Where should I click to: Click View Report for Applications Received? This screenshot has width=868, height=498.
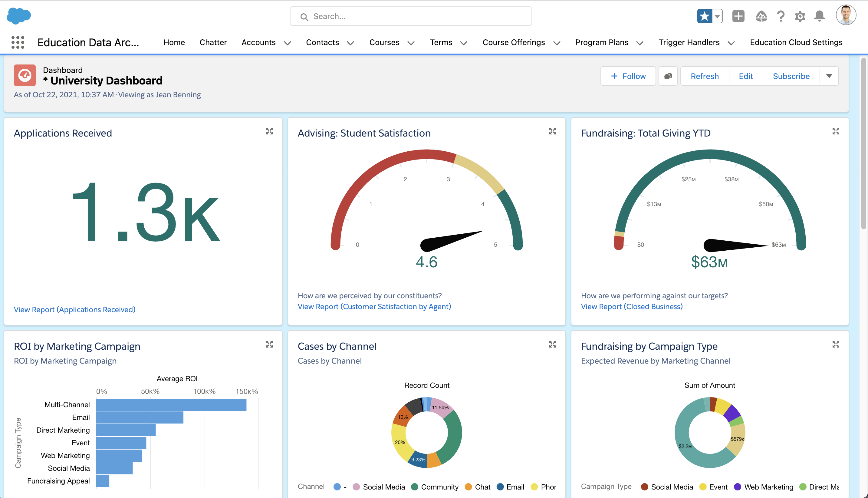(x=74, y=309)
